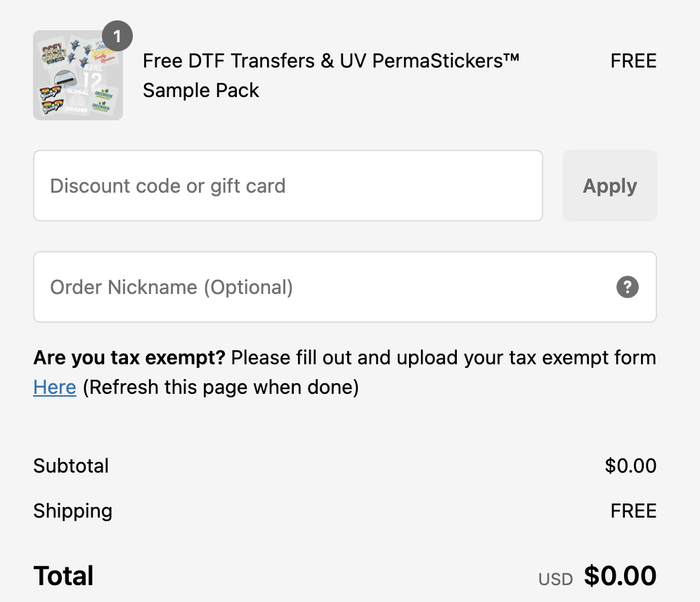The width and height of the screenshot is (700, 602).
Task: Click the bold Total label
Action: click(x=63, y=576)
